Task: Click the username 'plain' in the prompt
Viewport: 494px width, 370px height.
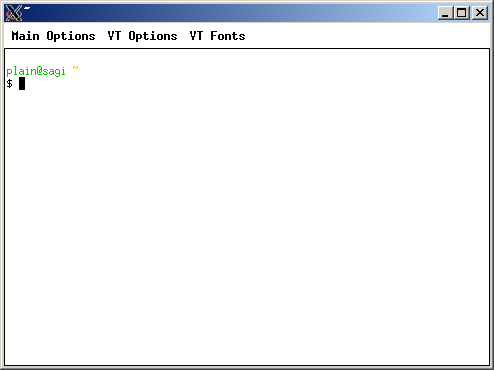Action: 21,71
